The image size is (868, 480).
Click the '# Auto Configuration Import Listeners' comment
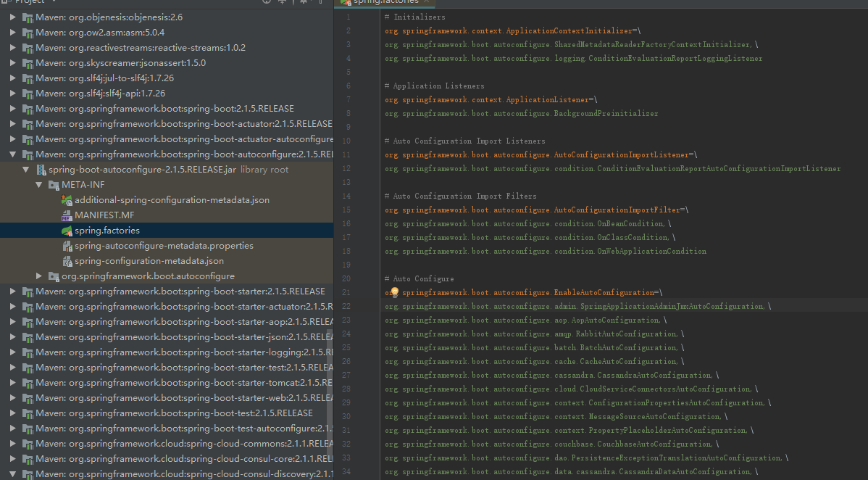coord(465,141)
